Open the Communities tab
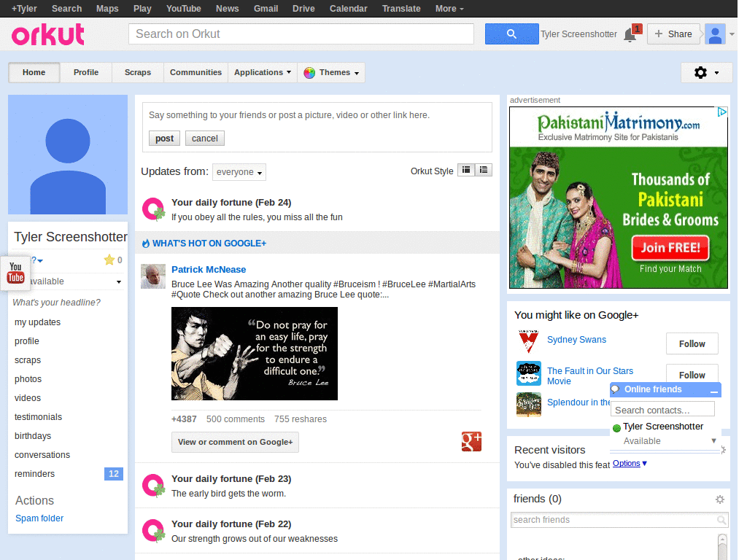 [196, 72]
